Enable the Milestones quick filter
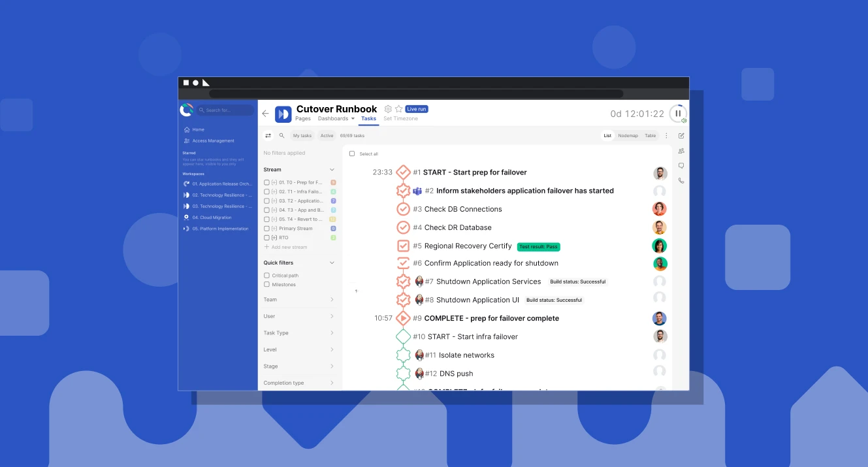The height and width of the screenshot is (467, 868). (266, 285)
